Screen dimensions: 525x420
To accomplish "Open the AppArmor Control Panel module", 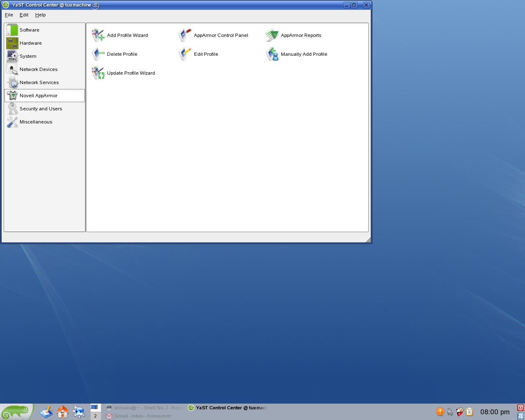I will point(213,35).
